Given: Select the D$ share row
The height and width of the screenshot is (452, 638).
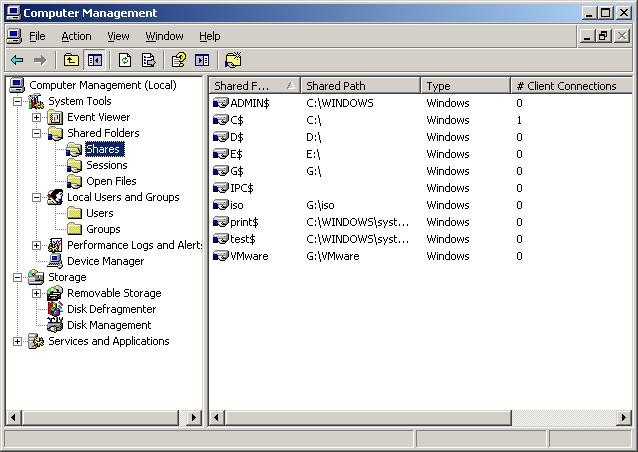Looking at the screenshot, I should [x=419, y=137].
